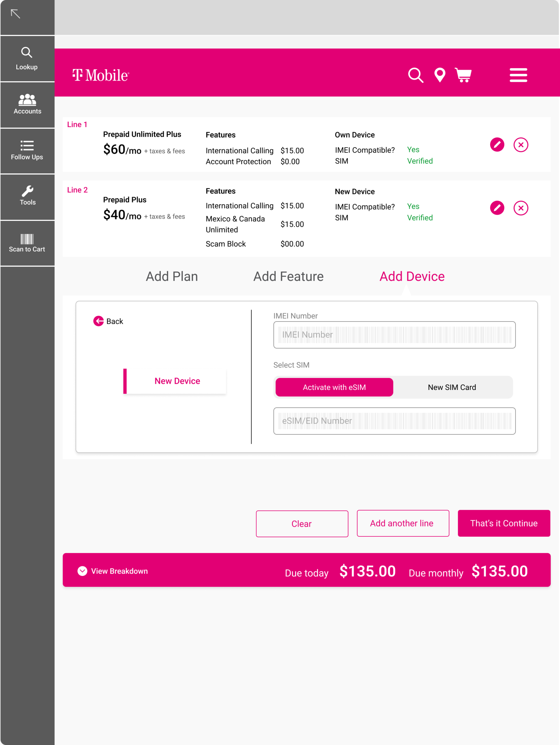The width and height of the screenshot is (560, 745).
Task: Select Activate with eSIM option
Action: tap(334, 387)
